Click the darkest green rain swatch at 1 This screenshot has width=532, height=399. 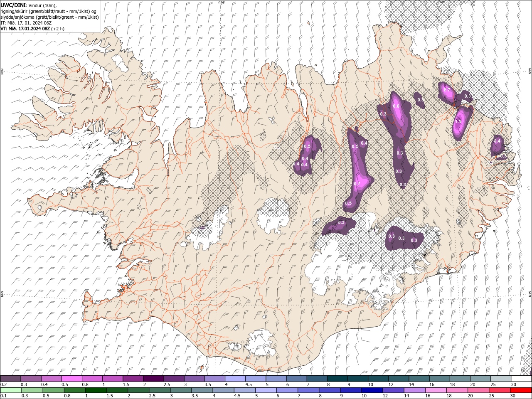pyautogui.click(x=96, y=390)
